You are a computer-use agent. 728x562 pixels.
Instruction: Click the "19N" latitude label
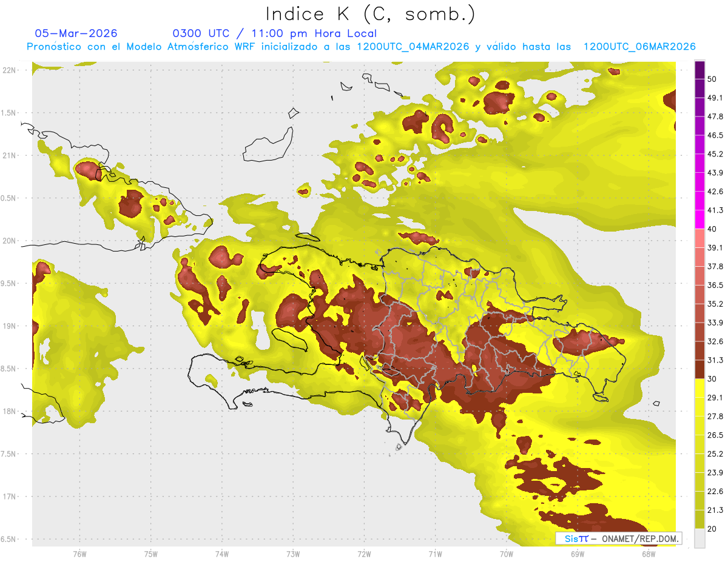[x=10, y=326]
